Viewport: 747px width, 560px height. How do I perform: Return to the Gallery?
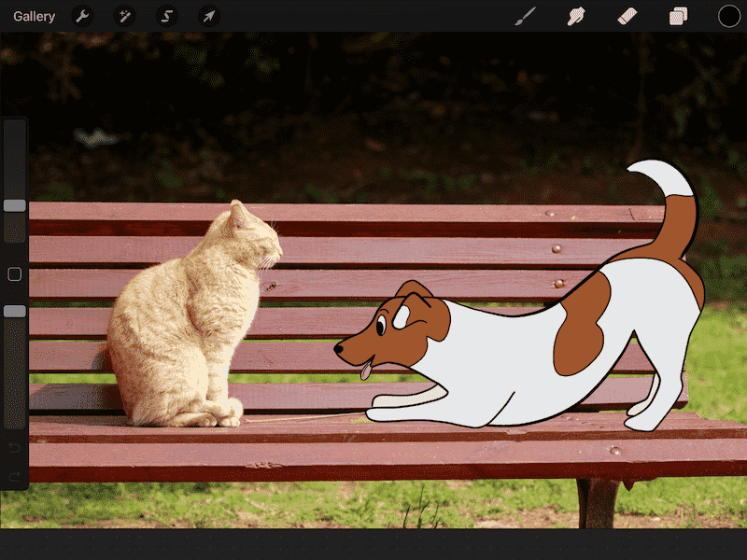click(x=34, y=17)
